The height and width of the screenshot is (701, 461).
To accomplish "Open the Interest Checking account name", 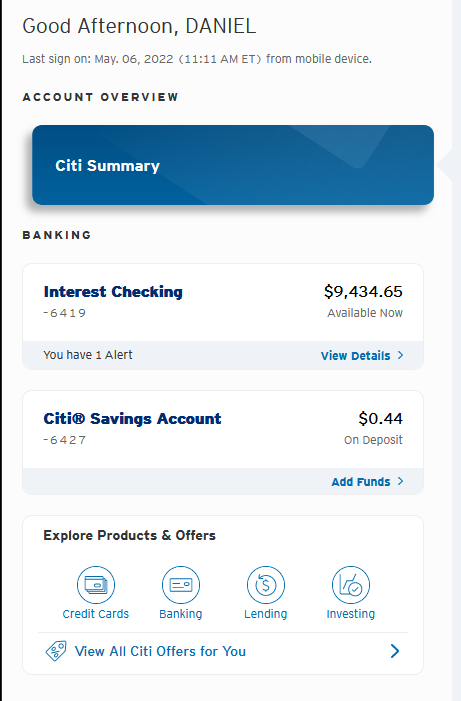I will click(113, 291).
